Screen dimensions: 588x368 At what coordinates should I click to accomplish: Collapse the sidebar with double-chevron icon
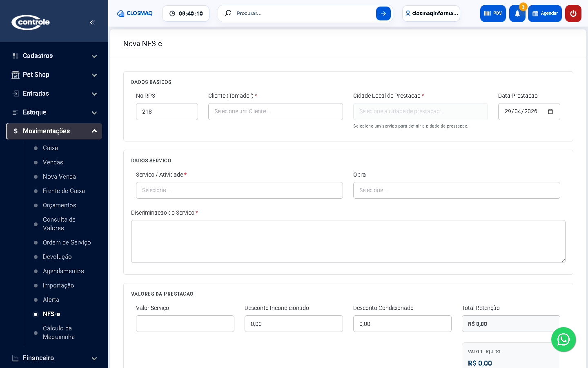point(92,22)
